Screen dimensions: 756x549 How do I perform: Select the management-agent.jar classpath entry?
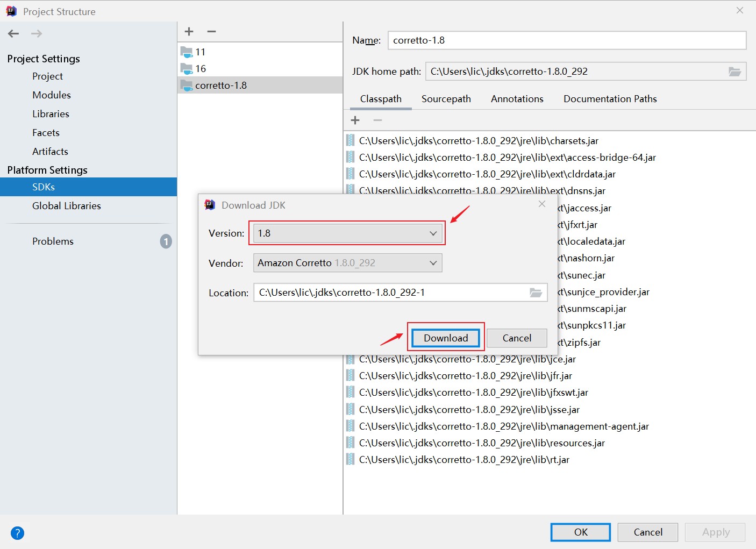pos(504,426)
